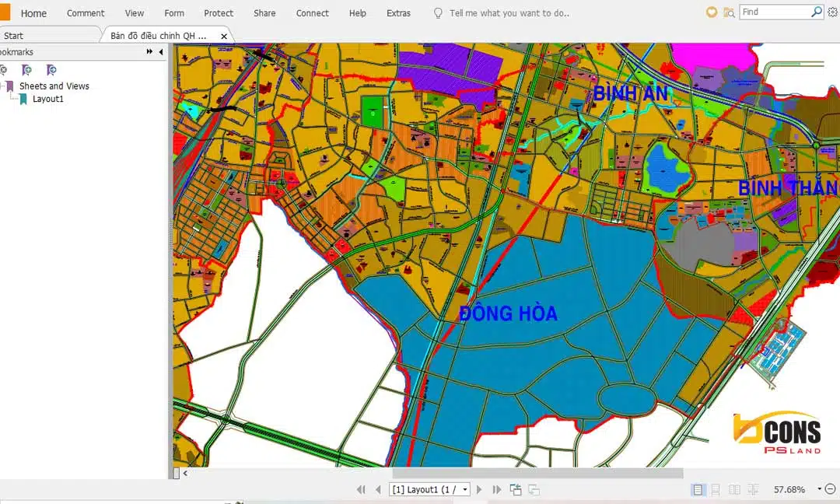Open the search settings gear icon
This screenshot has height=504, width=840.
(832, 11)
